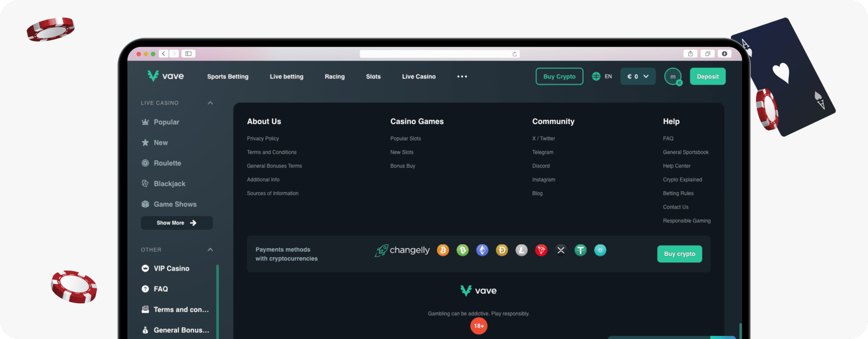
Task: Click the browser share icon
Action: point(690,54)
